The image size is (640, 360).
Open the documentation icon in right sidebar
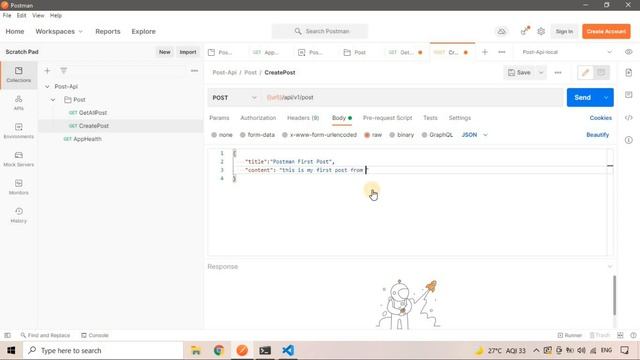pyautogui.click(x=629, y=73)
